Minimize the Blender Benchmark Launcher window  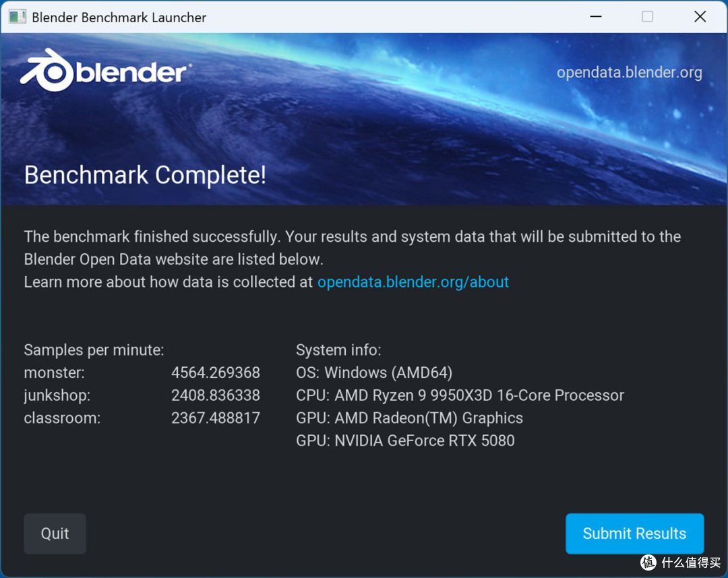[x=596, y=17]
